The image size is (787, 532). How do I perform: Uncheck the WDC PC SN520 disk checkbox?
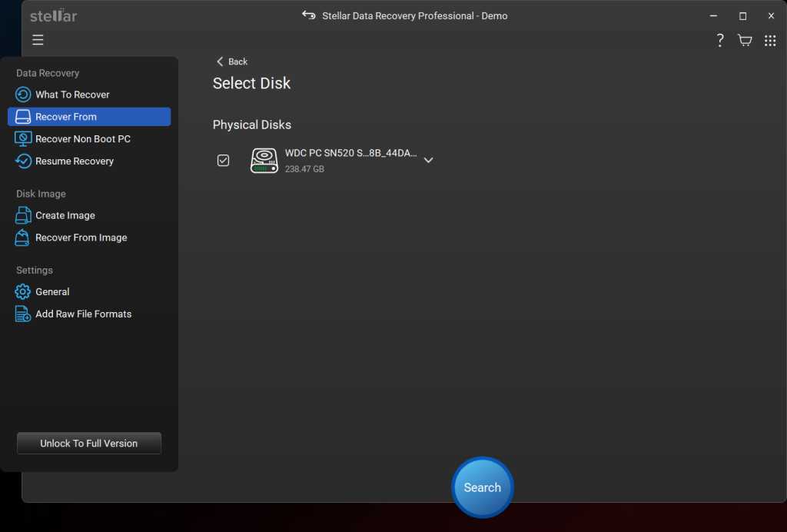point(224,160)
